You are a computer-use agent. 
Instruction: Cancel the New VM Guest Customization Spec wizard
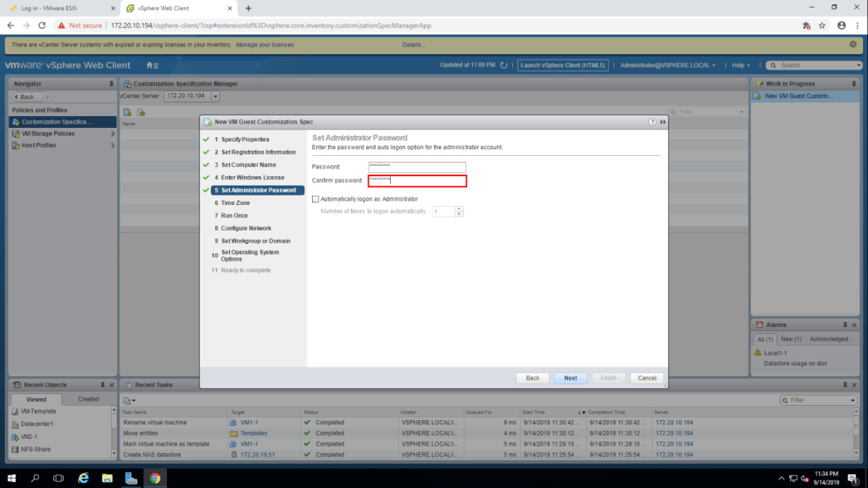point(647,378)
